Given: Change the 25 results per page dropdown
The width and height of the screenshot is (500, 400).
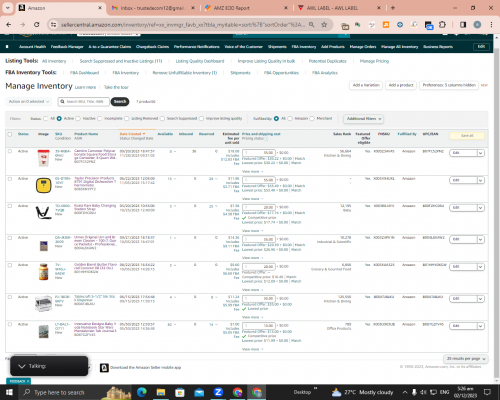Looking at the screenshot, I should click(x=466, y=359).
